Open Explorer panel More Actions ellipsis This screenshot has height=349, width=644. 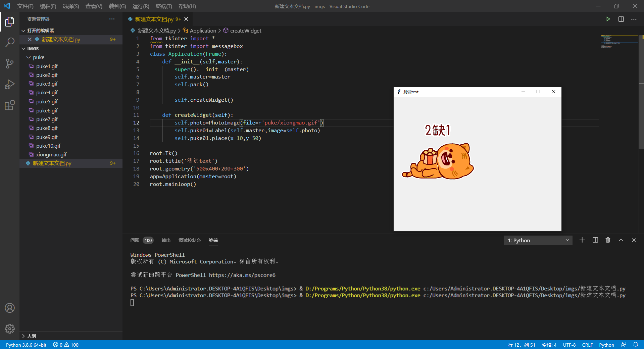(112, 19)
